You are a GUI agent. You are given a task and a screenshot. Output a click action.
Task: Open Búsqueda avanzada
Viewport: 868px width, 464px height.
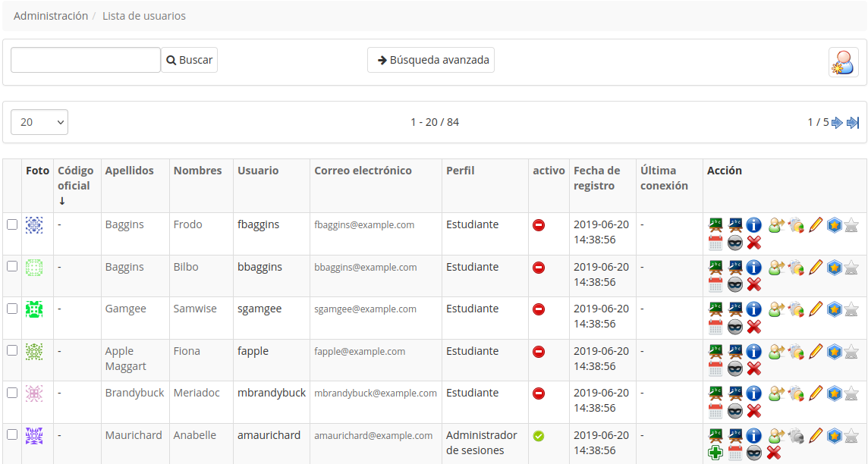click(x=431, y=60)
